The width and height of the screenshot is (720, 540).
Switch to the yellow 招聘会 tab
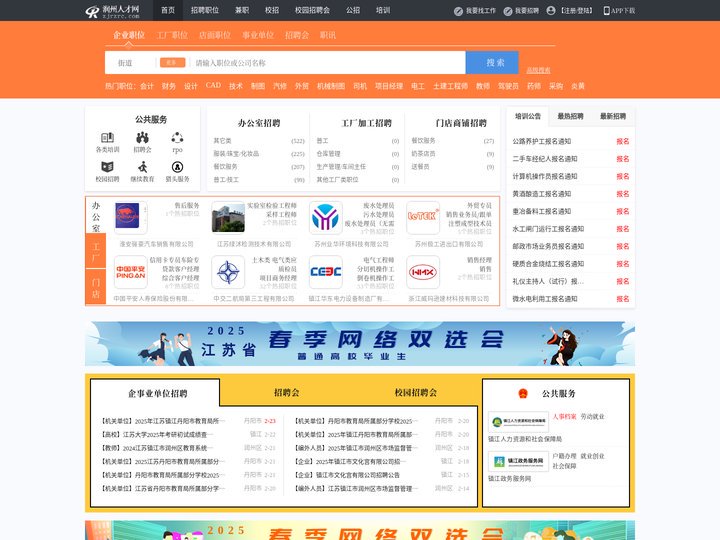point(286,393)
